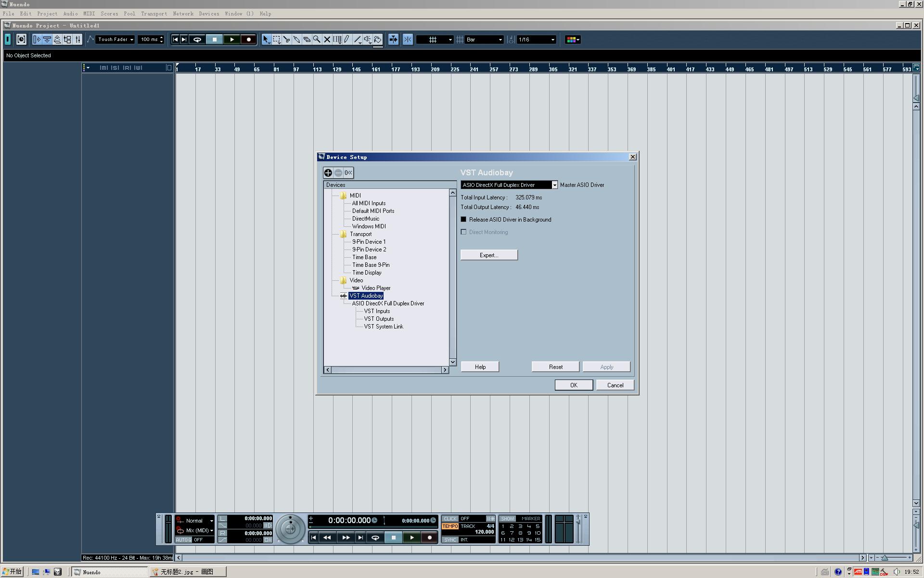Select the Zoom magnifier tool
The height and width of the screenshot is (578, 924).
coord(317,39)
